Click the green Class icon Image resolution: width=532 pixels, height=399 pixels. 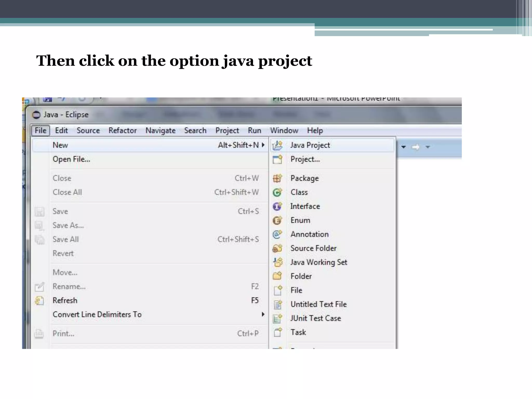277,192
